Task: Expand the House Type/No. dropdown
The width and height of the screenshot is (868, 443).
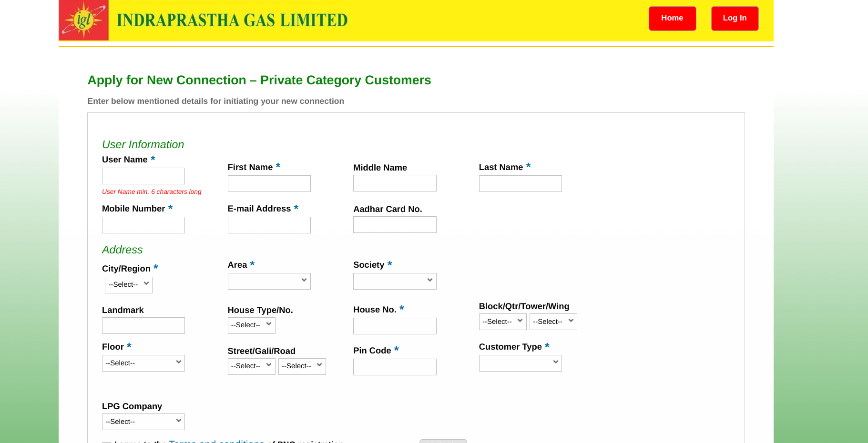Action: [x=251, y=325]
